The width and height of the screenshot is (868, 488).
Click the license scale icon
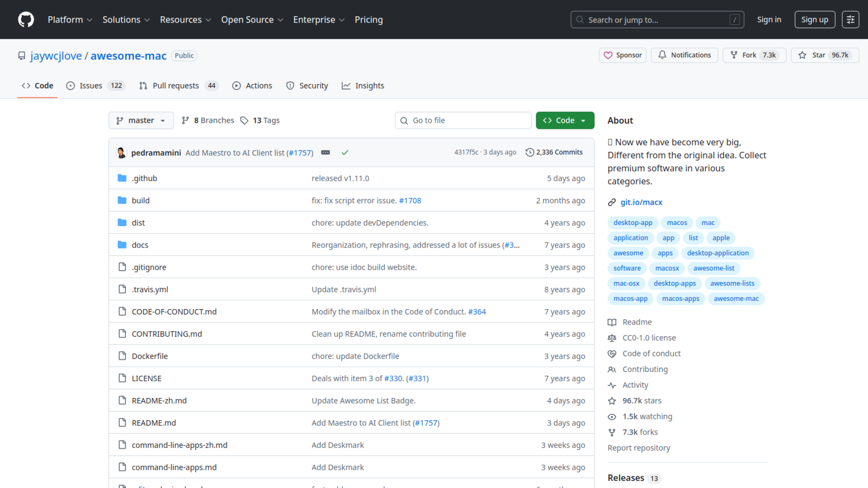pyautogui.click(x=612, y=338)
